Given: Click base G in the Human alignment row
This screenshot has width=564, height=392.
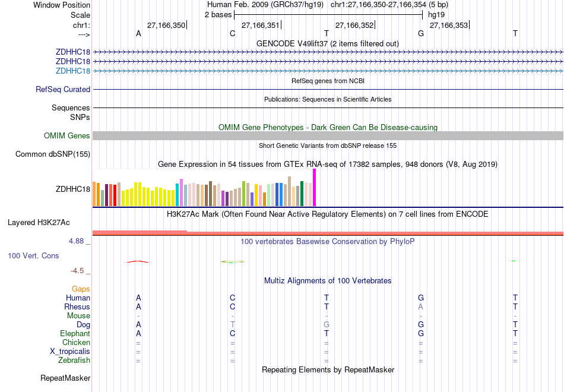Looking at the screenshot, I should coord(421,298).
